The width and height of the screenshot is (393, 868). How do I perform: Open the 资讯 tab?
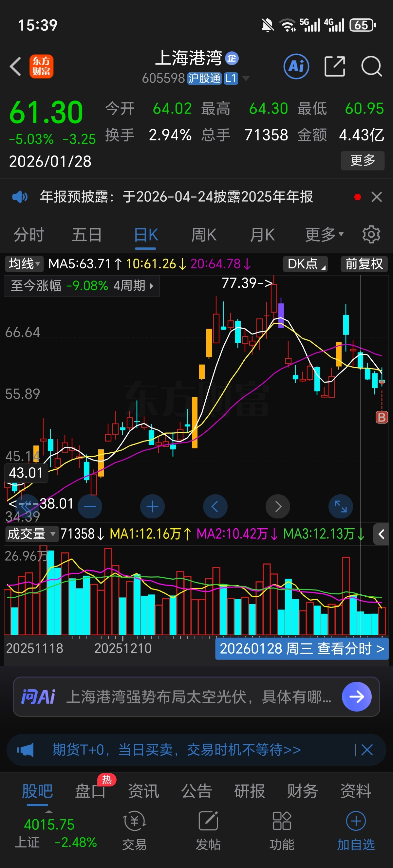(143, 791)
